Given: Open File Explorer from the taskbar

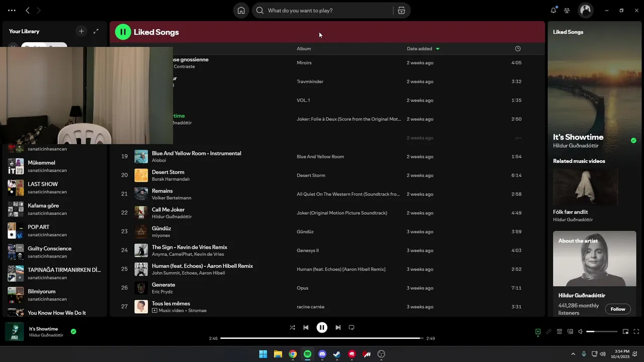Looking at the screenshot, I should [278, 354].
